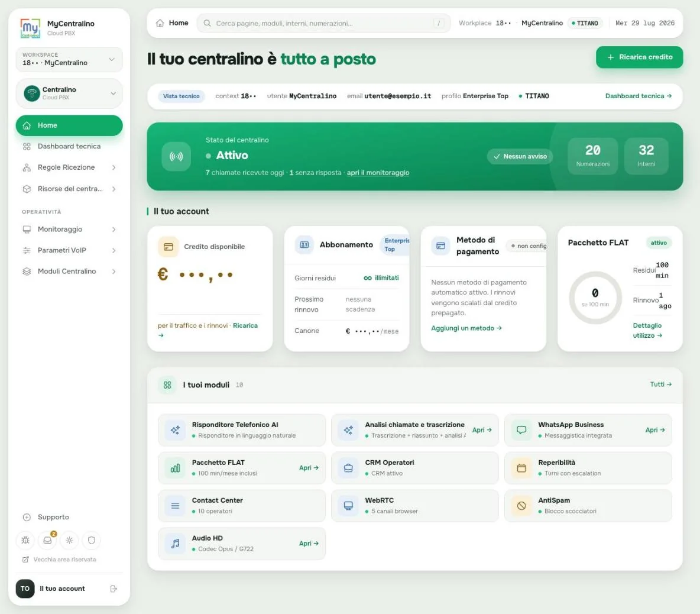Screen dimensions: 700x614
Task: Click the MyCentralino logo
Action: tap(30, 28)
